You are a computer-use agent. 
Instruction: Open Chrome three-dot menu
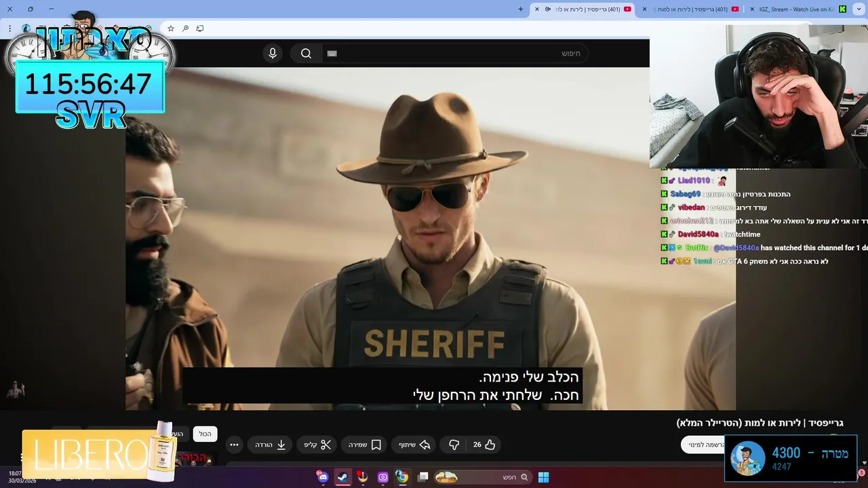tap(9, 28)
